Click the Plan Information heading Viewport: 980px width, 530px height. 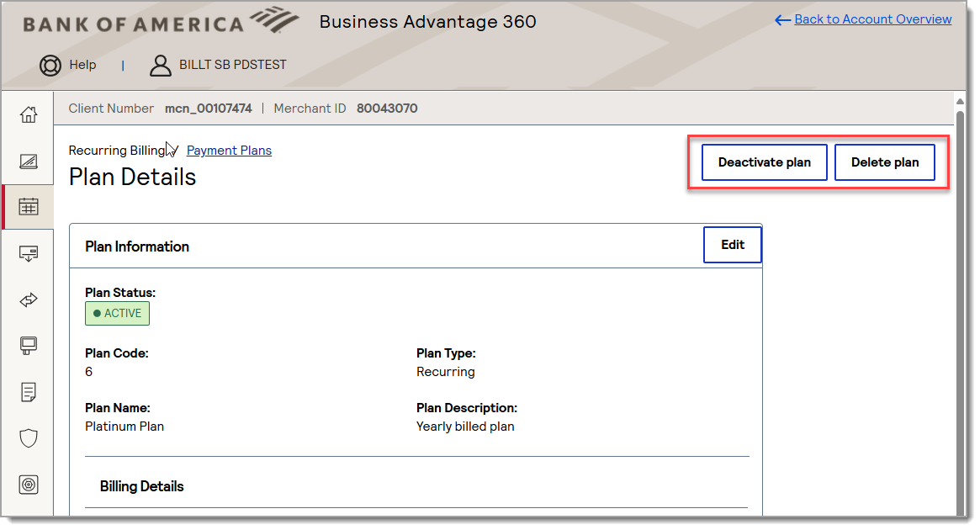point(137,246)
